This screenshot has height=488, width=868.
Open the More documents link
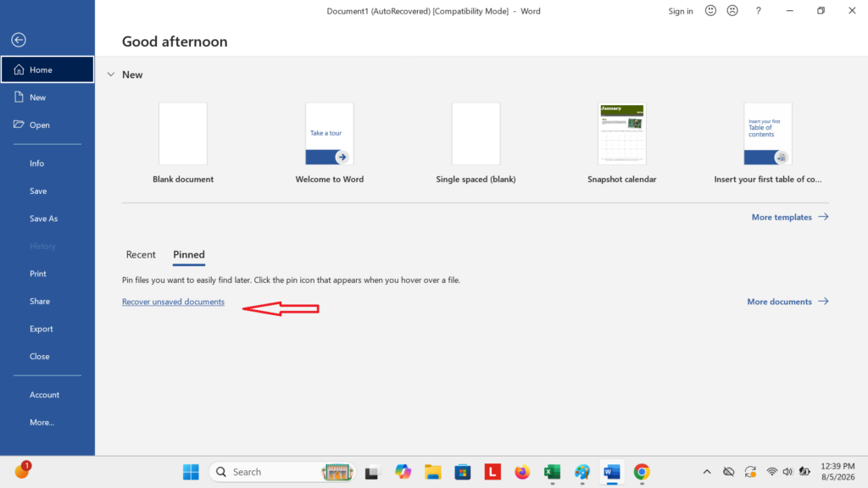coord(787,302)
